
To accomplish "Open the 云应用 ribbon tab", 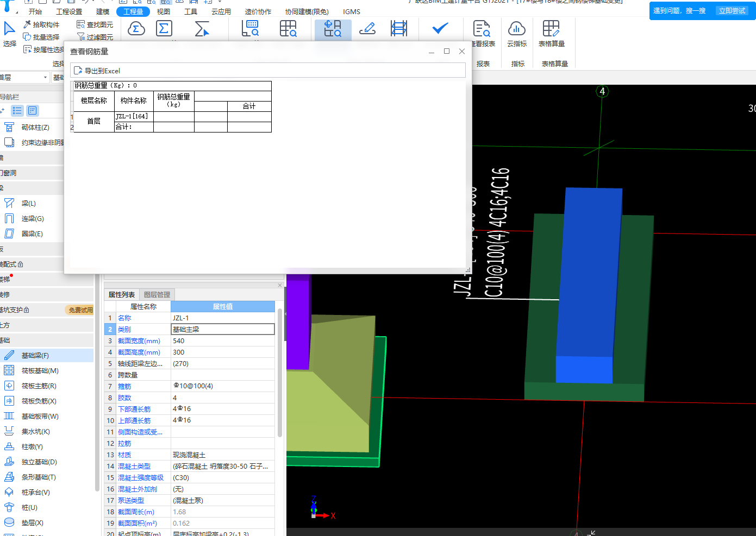I will pos(221,11).
